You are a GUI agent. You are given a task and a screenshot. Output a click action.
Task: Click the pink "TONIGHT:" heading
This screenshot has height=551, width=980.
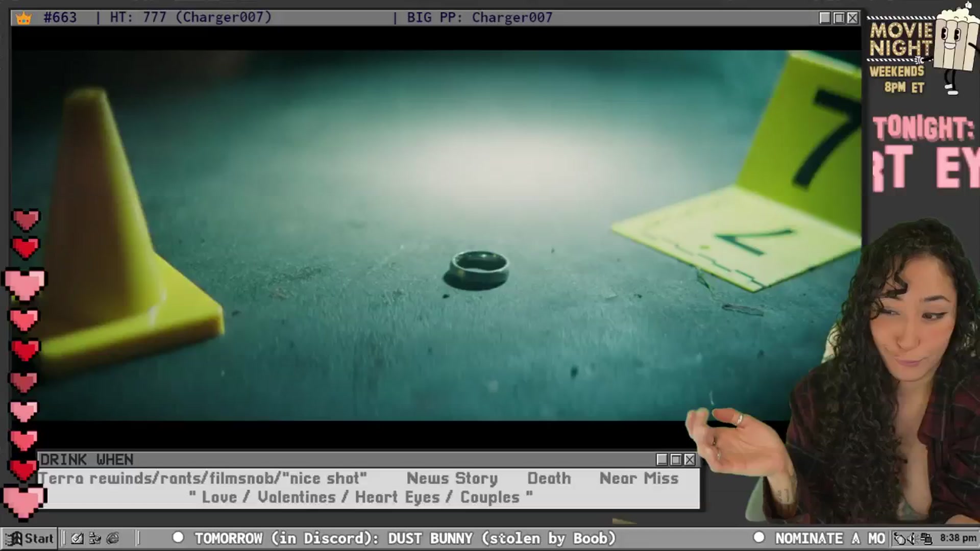923,128
